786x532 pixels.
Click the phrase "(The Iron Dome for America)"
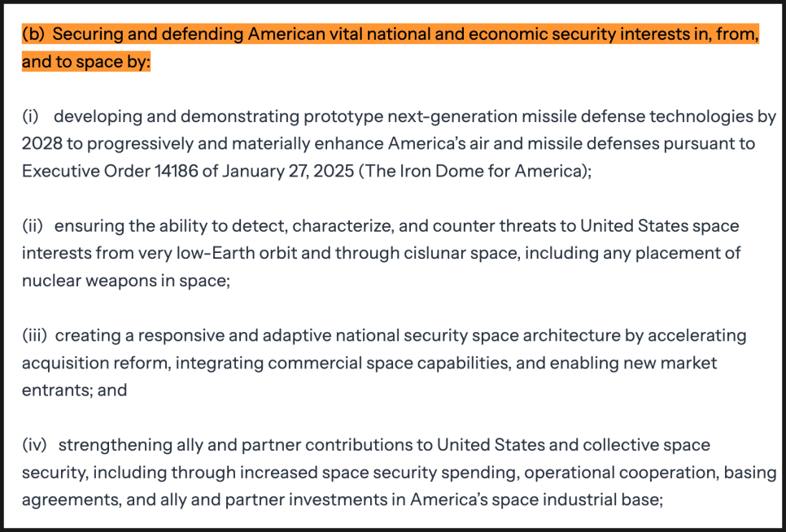(x=474, y=171)
